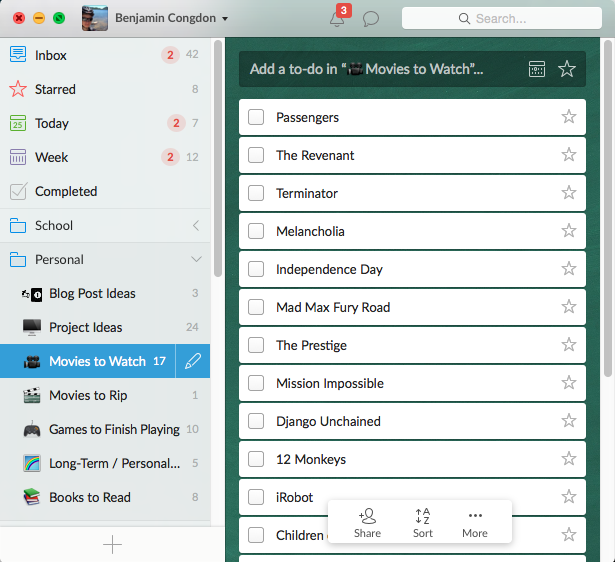This screenshot has width=615, height=562.
Task: Click Share in the bottom toolbar
Action: tap(368, 523)
